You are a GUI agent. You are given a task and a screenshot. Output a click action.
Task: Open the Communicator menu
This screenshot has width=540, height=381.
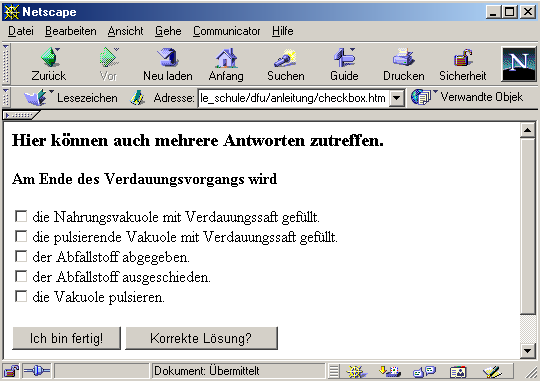226,31
